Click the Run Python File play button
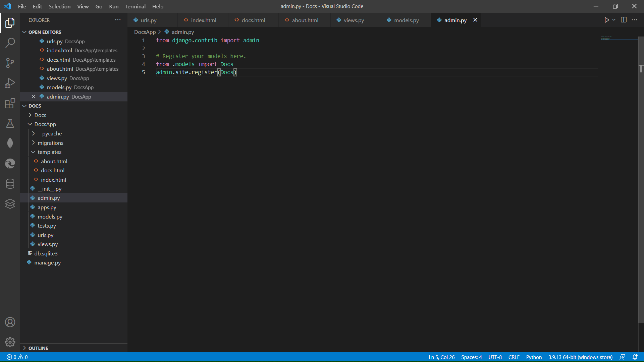Image resolution: width=644 pixels, height=362 pixels. tap(606, 20)
